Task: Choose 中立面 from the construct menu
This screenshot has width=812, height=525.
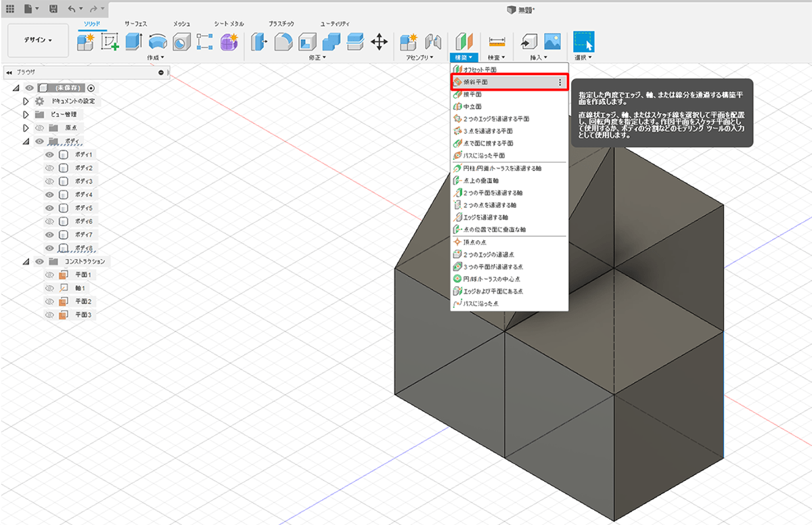Action: click(x=472, y=106)
